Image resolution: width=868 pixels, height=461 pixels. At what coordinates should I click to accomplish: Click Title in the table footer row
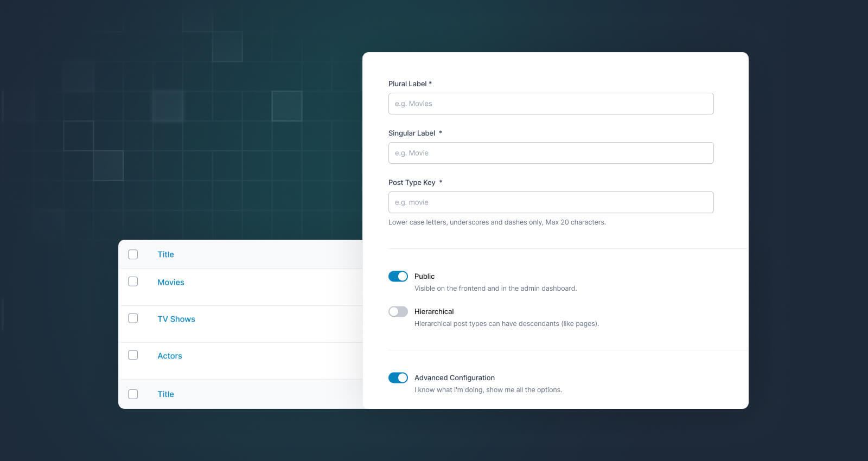(165, 395)
